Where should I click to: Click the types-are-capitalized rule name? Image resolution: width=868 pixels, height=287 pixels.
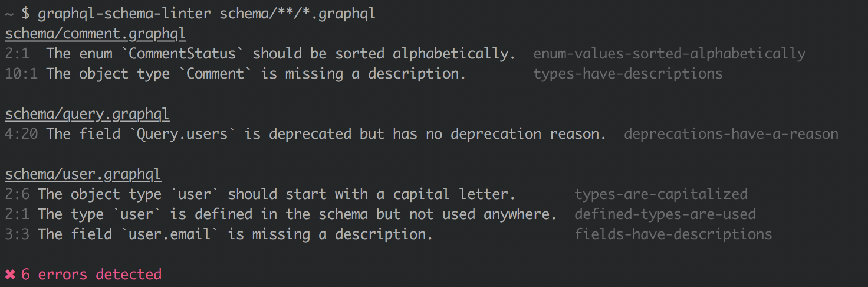coord(661,194)
